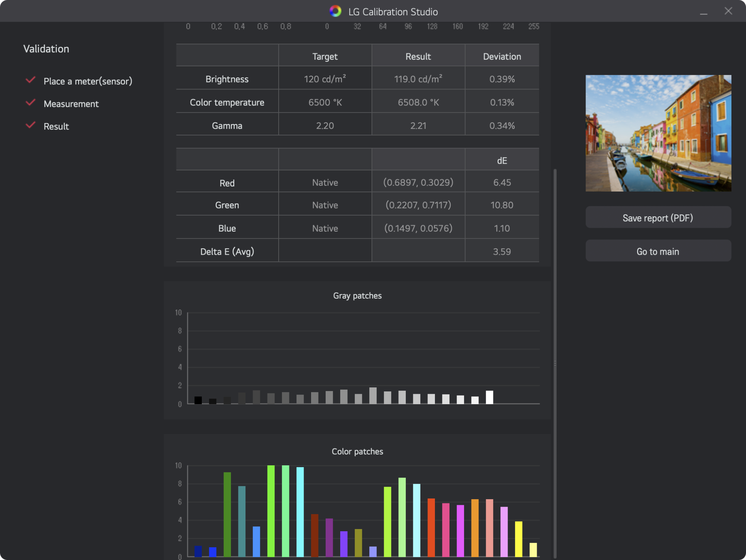Click checkmark next to Place a meter(sensor)
This screenshot has width=746, height=560.
pos(31,80)
